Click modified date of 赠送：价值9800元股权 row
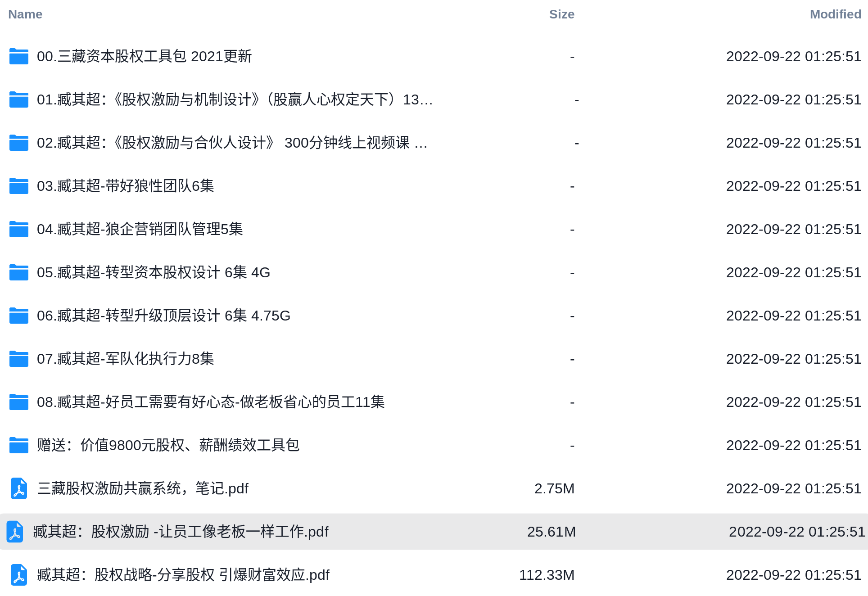Image resolution: width=868 pixels, height=596 pixels. point(794,445)
